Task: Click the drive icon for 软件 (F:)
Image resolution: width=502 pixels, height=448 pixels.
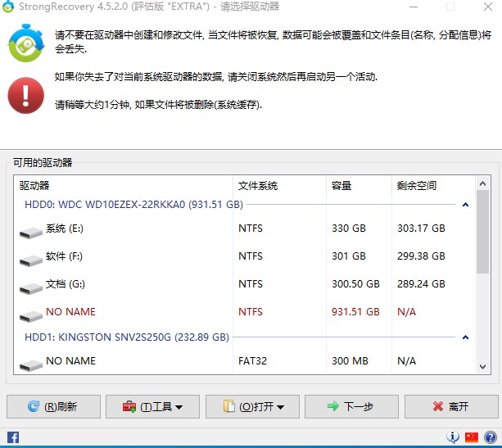Action: [31, 260]
